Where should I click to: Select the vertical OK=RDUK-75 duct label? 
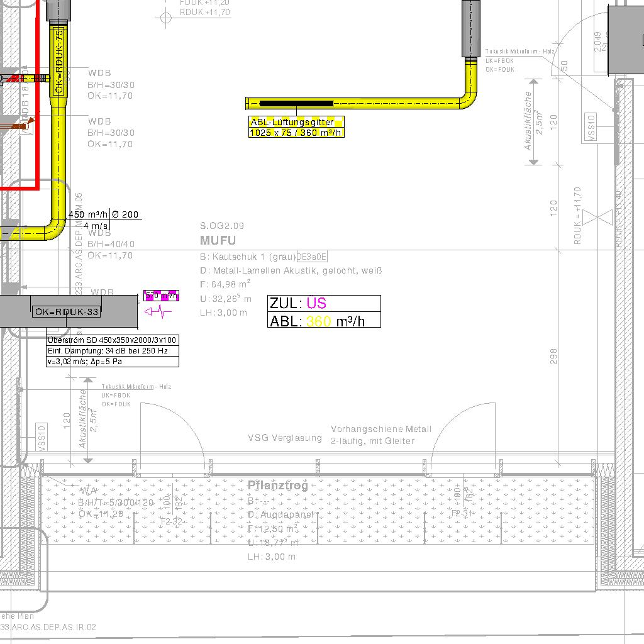click(x=59, y=60)
